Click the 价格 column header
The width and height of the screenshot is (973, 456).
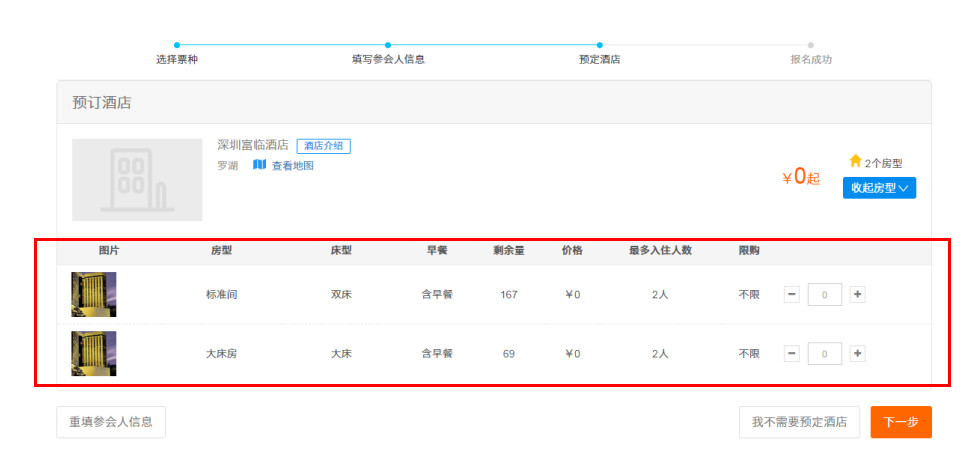click(573, 251)
